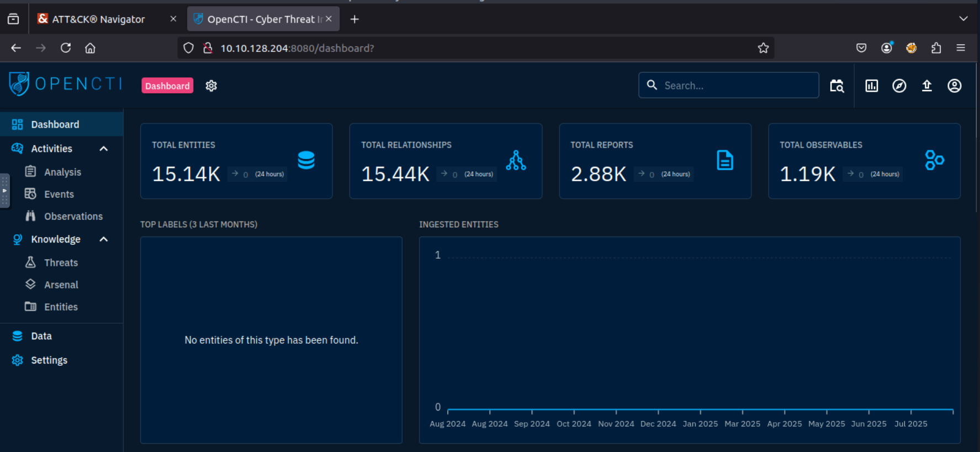Expand the list all tabs dropdown arrow
Viewport: 980px width, 452px height.
point(963,19)
